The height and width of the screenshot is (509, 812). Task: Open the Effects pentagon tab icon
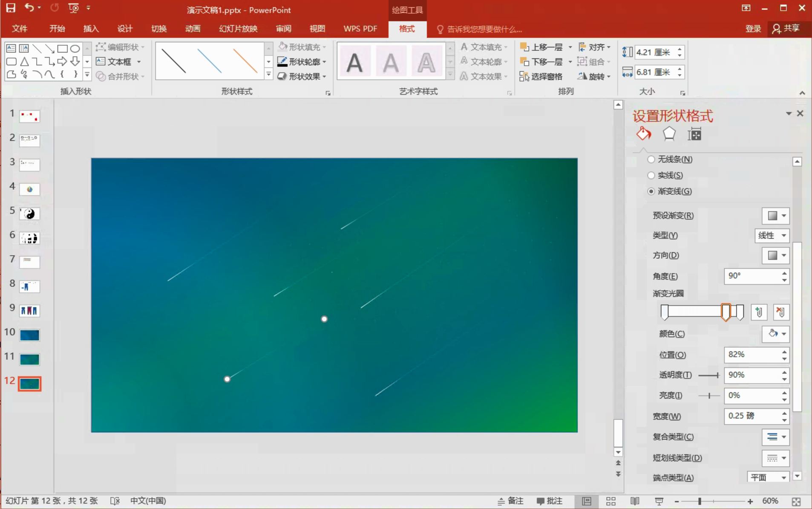coord(669,134)
